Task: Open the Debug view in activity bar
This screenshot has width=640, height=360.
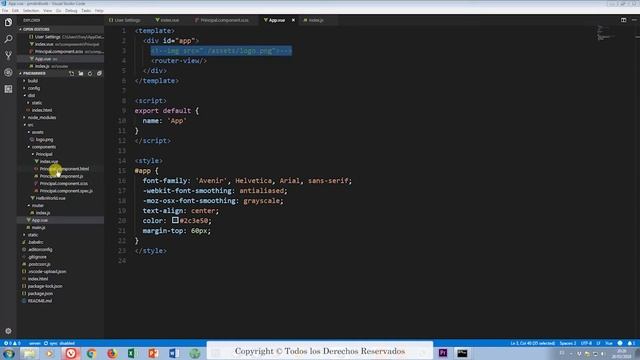Action: pyautogui.click(x=8, y=72)
